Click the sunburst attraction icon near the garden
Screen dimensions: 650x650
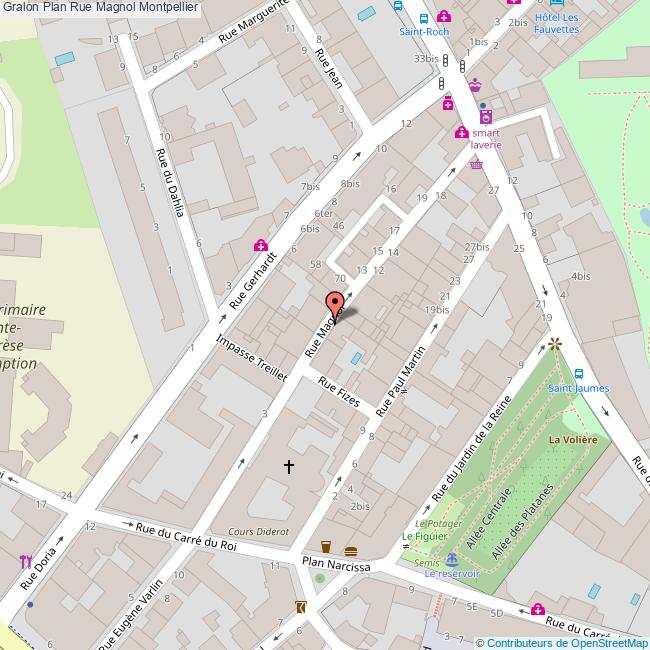point(555,344)
